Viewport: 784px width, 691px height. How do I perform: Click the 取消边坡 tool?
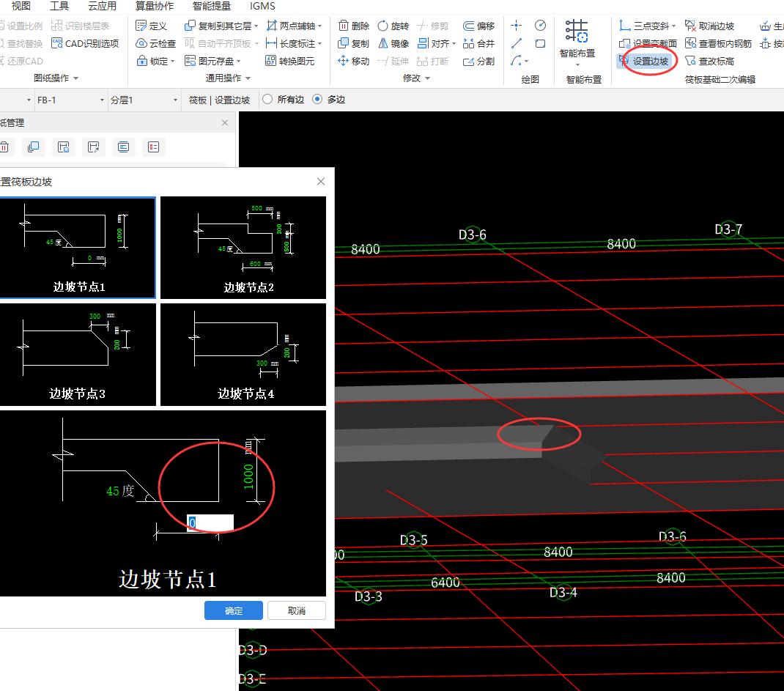[709, 26]
